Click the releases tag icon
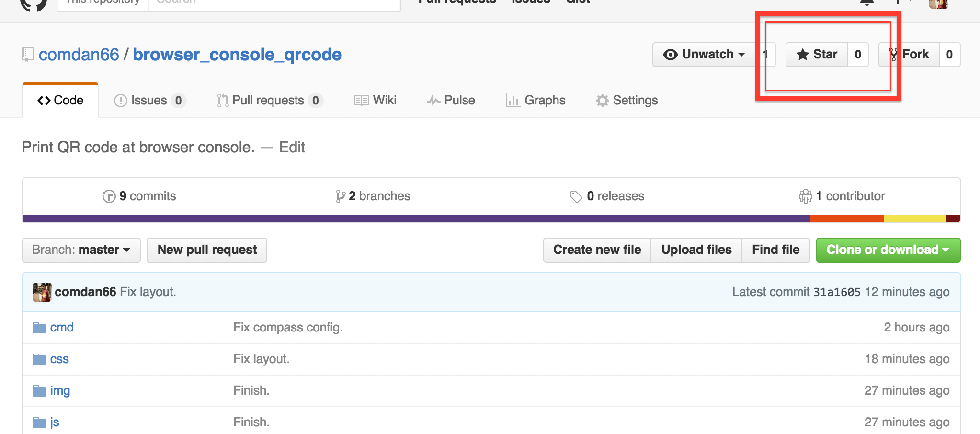 click(576, 196)
